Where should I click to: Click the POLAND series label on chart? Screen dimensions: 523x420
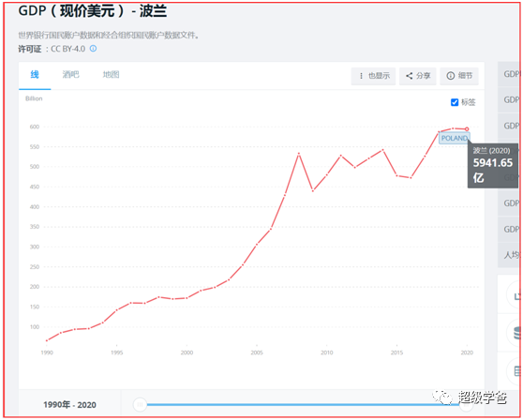pos(455,138)
